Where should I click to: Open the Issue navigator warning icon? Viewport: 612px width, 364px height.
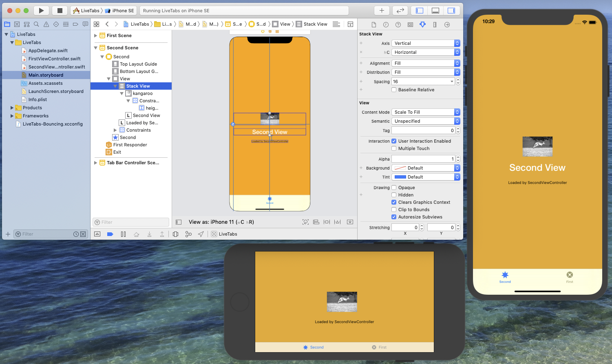tap(46, 24)
